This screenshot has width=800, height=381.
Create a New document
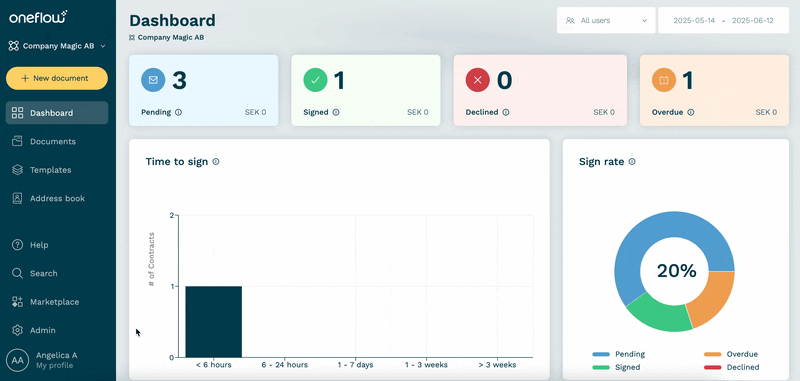pyautogui.click(x=57, y=78)
